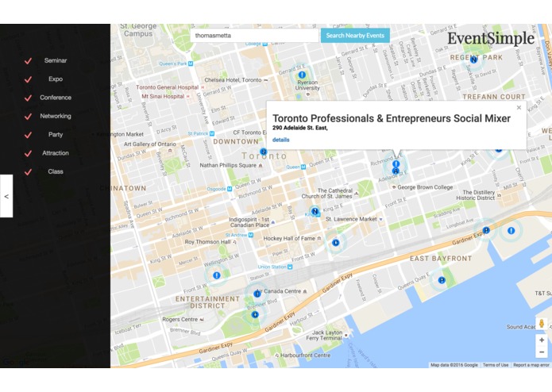Viewport: 552px width, 392px height.
Task: Click Chelsea Hotel, Toronto label
Action: [233, 80]
